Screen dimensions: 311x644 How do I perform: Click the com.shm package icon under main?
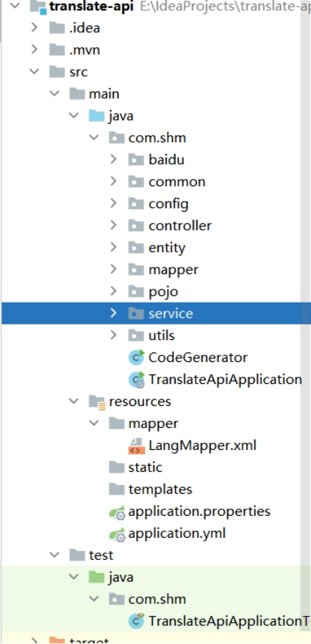tap(117, 138)
